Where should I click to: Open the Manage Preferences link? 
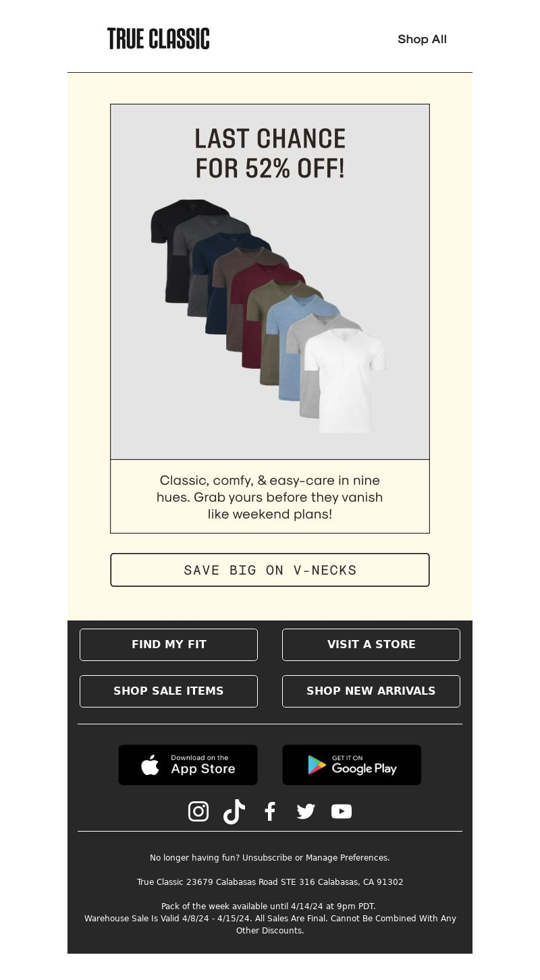coord(348,858)
